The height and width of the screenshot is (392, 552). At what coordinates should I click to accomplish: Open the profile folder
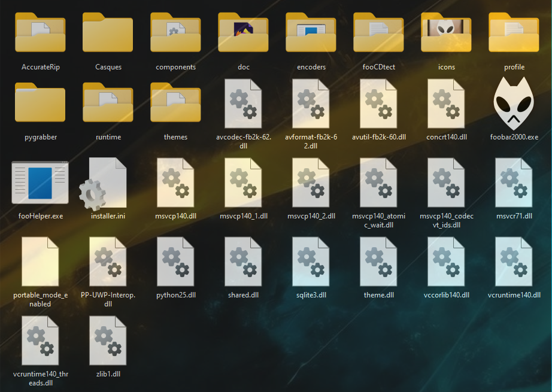coord(514,32)
